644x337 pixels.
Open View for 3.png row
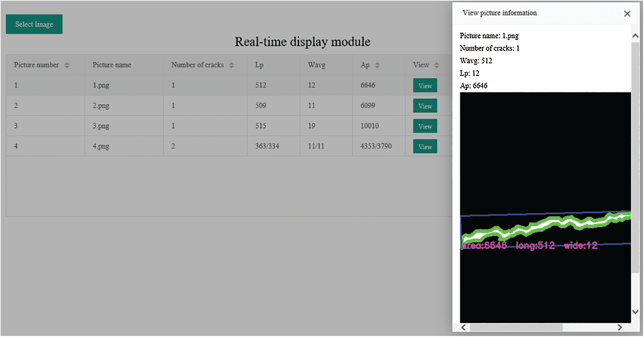[x=425, y=126]
